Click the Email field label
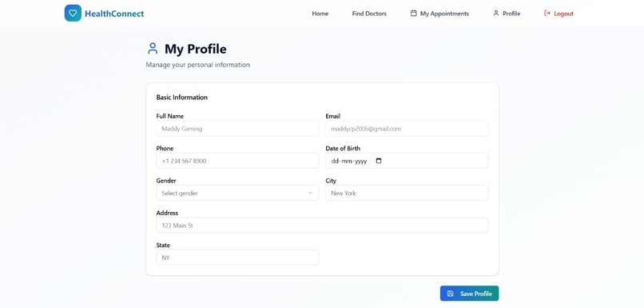The width and height of the screenshot is (644, 308). click(332, 116)
